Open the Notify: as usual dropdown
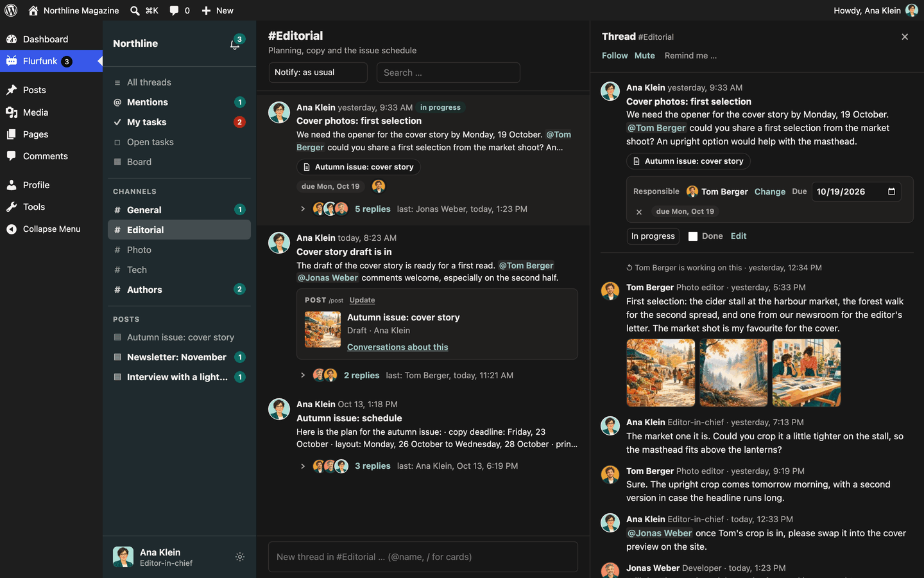Screen dimensions: 924x578 click(318, 73)
